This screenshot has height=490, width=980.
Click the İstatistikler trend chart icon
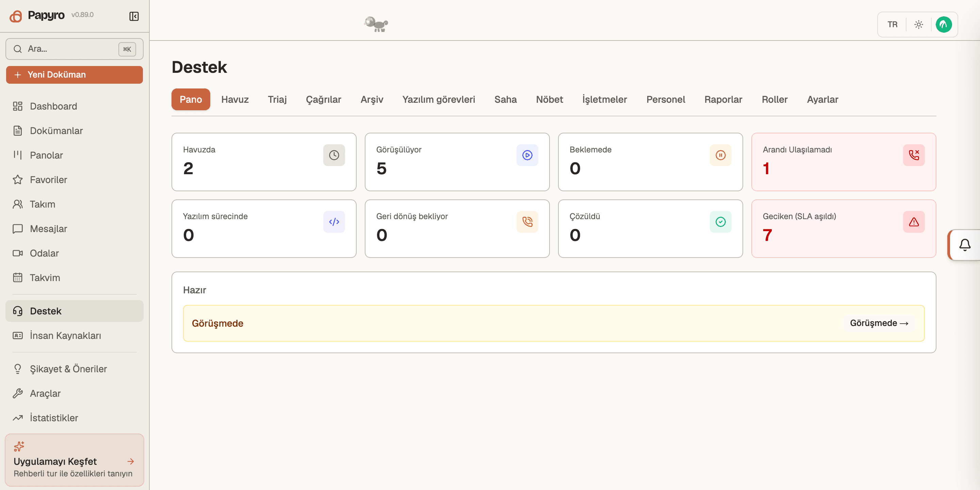click(17, 418)
